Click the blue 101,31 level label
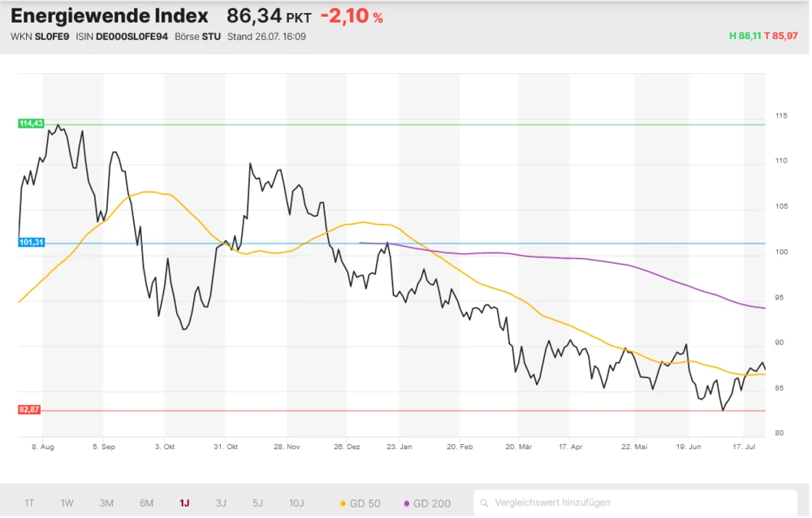The width and height of the screenshot is (812, 518). pos(29,242)
